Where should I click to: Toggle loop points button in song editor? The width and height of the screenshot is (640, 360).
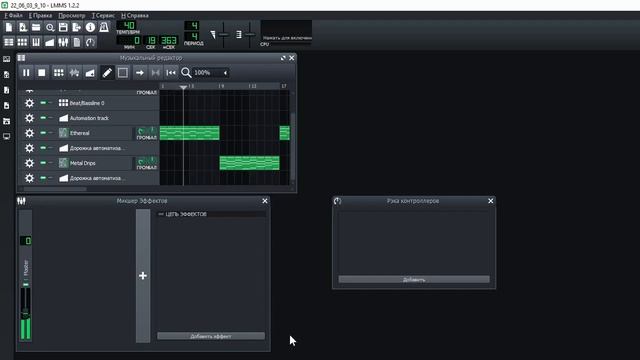pyautogui.click(x=155, y=73)
